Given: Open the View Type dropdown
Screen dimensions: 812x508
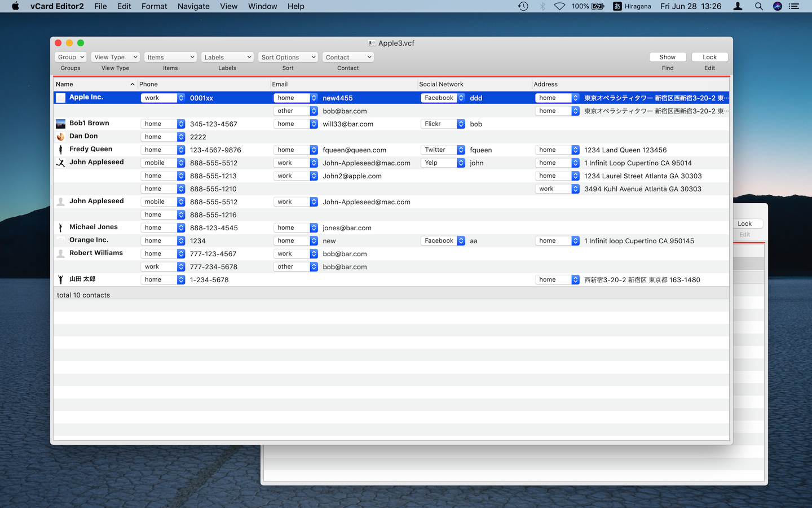Looking at the screenshot, I should click(x=115, y=57).
